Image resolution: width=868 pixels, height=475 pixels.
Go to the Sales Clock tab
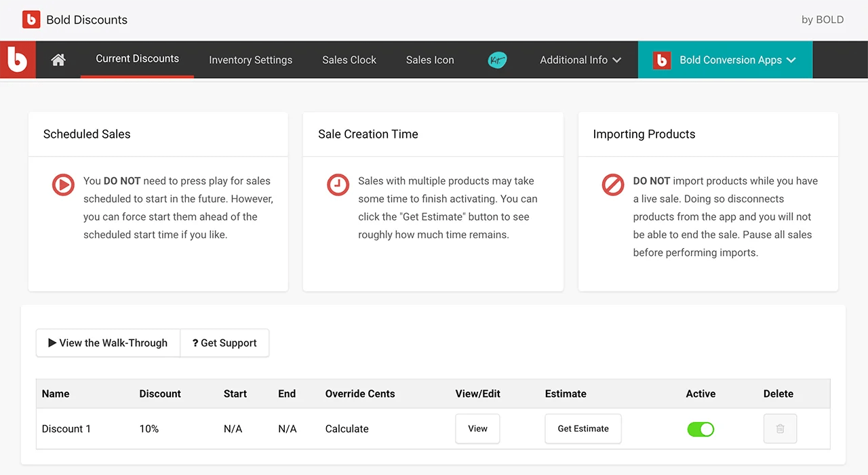349,60
